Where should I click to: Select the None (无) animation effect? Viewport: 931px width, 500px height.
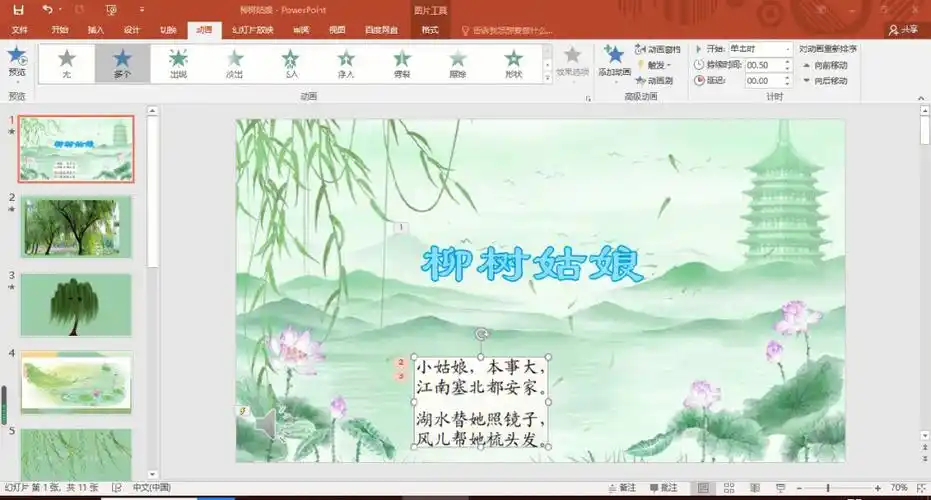coord(66,64)
